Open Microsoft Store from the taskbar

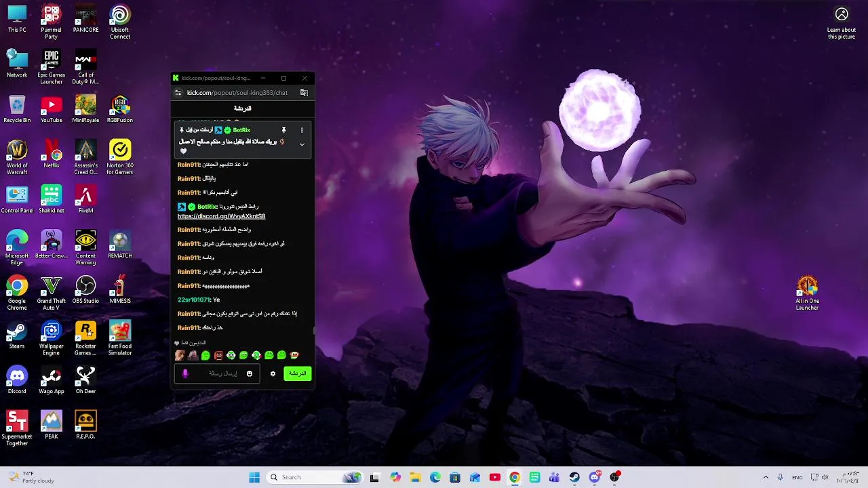(455, 477)
